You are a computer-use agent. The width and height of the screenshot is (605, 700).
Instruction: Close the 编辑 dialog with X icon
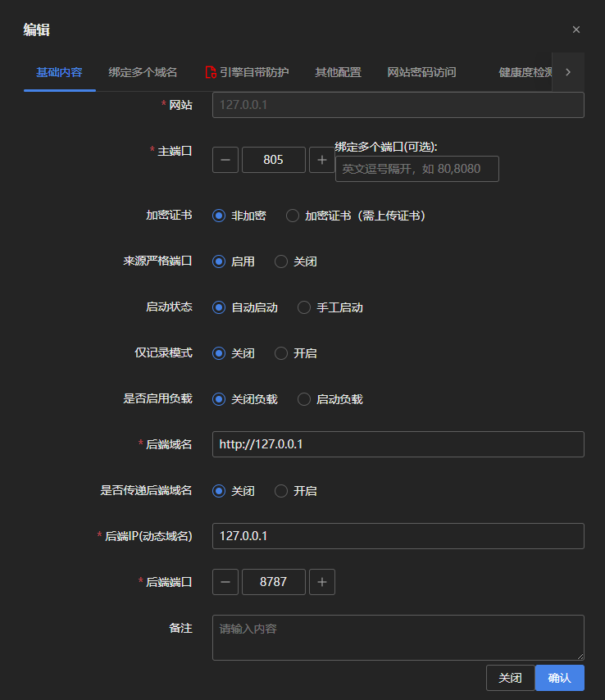click(x=576, y=30)
